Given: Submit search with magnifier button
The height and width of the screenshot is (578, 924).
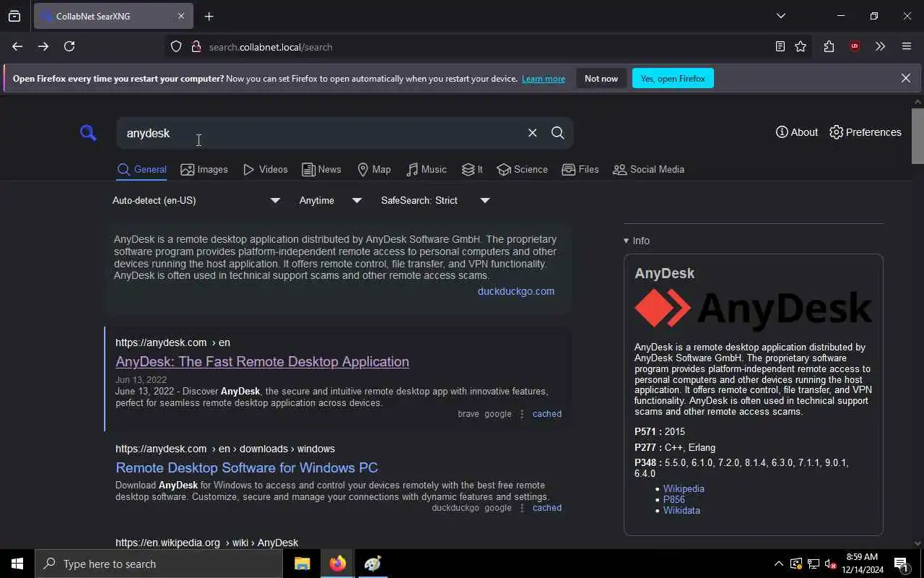Looking at the screenshot, I should 558,133.
